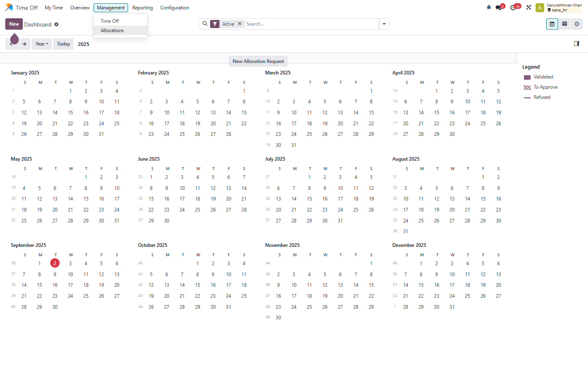
Task: Expand the search options dropdown arrow
Action: pos(384,24)
